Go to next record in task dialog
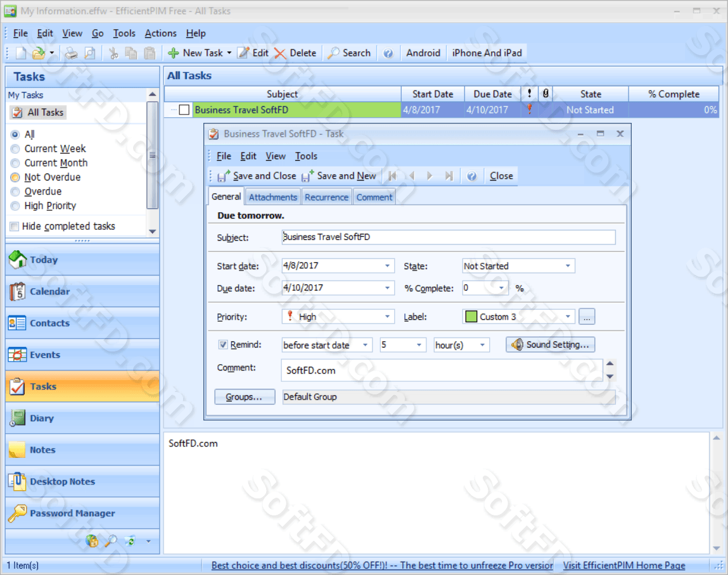Viewport: 728px width, 575px height. pyautogui.click(x=430, y=176)
